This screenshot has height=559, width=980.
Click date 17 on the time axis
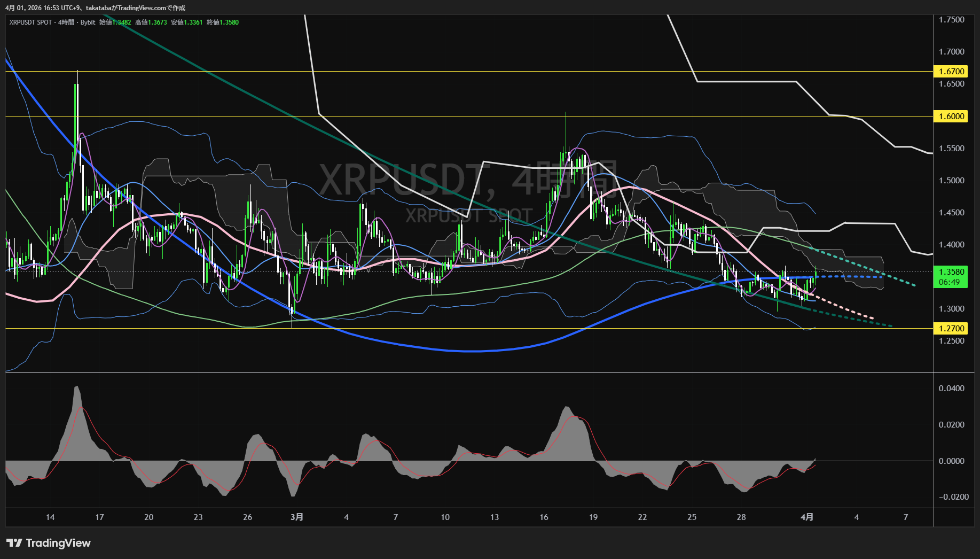click(99, 517)
